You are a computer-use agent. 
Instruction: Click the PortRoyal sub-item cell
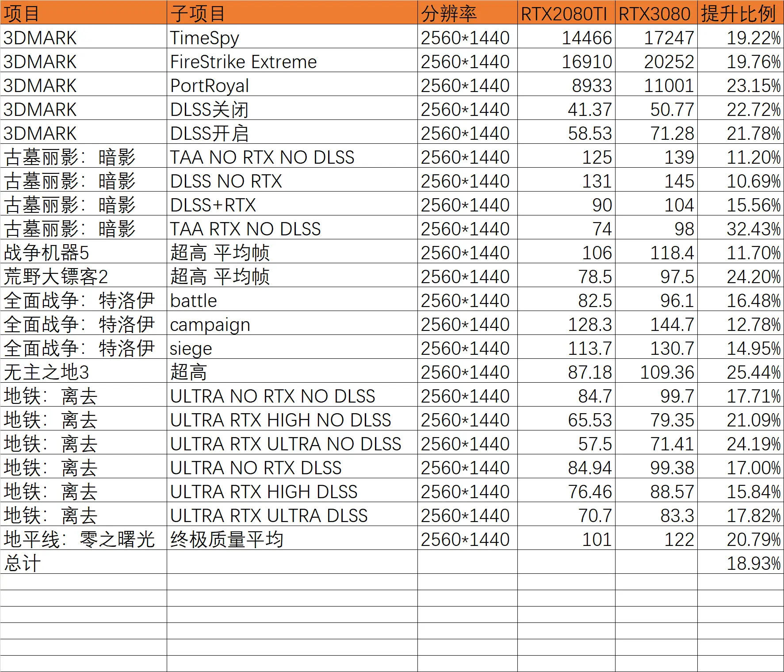point(292,85)
